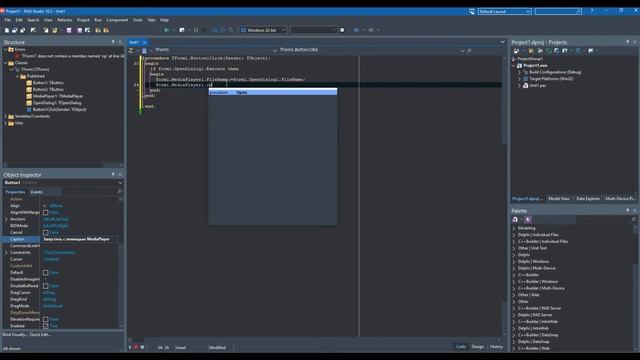Switch to the Data Explorer tab

tap(588, 198)
